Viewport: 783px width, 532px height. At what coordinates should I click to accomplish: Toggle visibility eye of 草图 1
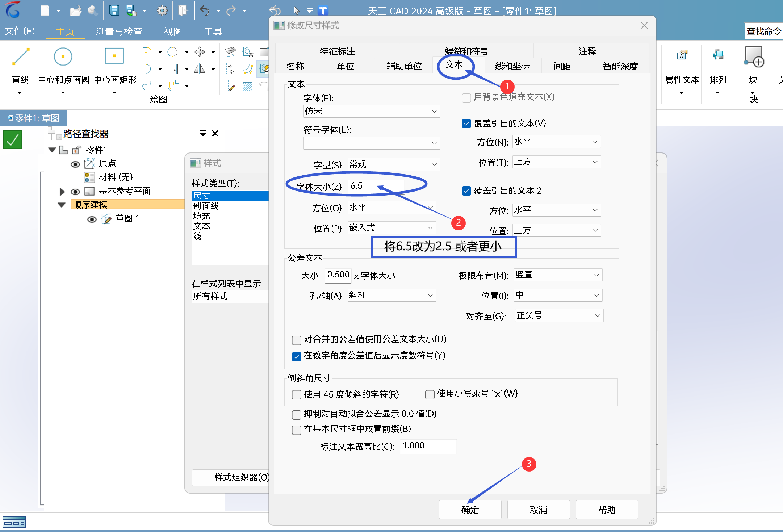pyautogui.click(x=92, y=219)
